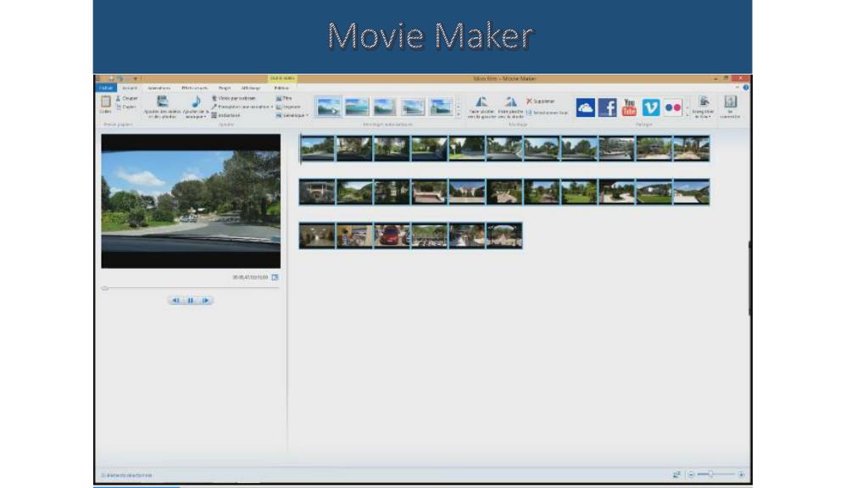Image resolution: width=868 pixels, height=488 pixels.
Task: Open the Édition video tools tab
Action: (281, 88)
